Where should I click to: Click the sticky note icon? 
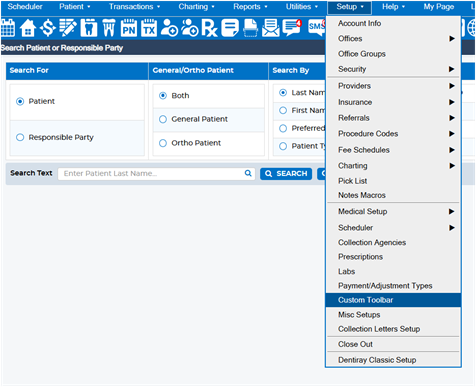(x=230, y=28)
